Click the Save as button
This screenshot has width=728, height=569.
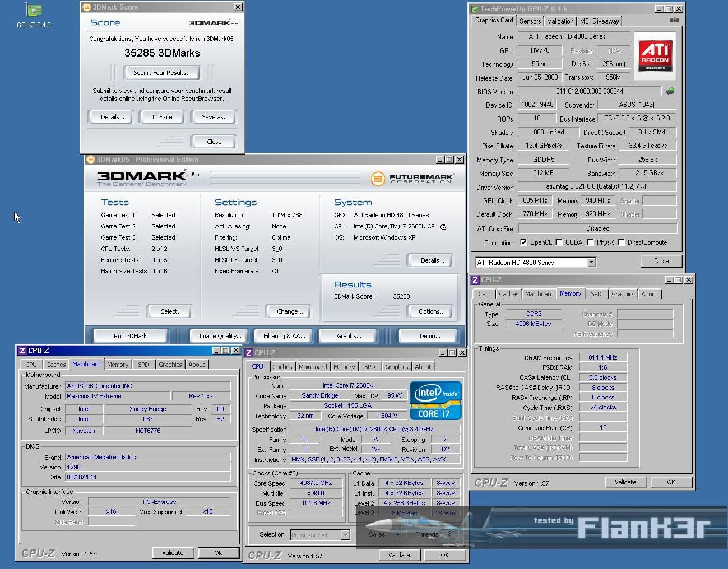tap(215, 117)
